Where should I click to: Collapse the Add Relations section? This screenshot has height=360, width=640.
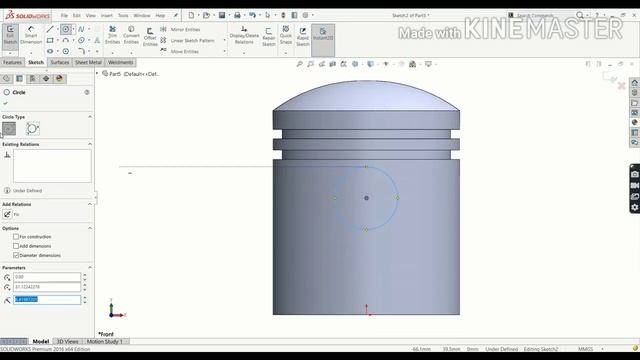click(x=90, y=204)
